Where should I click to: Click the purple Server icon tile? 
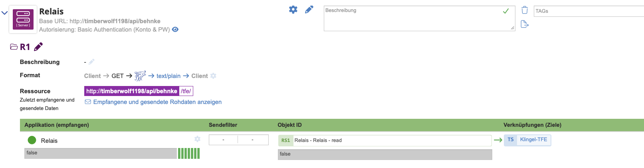(x=23, y=19)
